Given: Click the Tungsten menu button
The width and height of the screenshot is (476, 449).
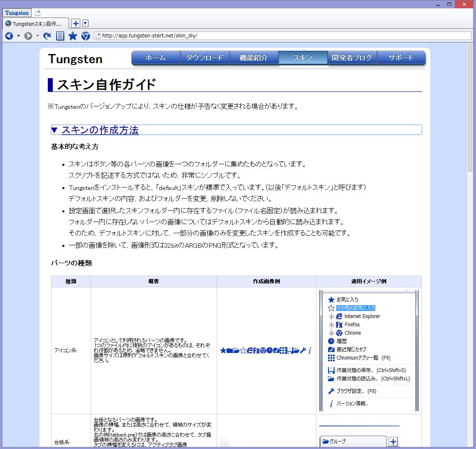Looking at the screenshot, I should coord(17,13).
